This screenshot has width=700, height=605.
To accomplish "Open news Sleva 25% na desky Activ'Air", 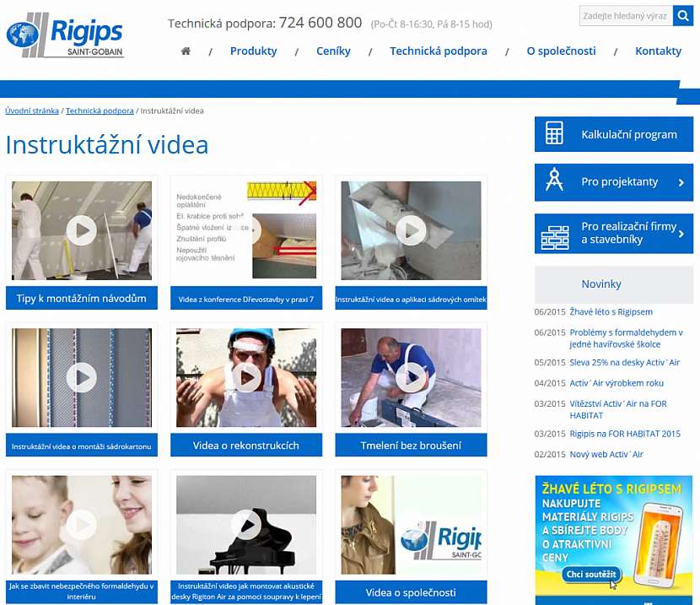I will [x=625, y=362].
